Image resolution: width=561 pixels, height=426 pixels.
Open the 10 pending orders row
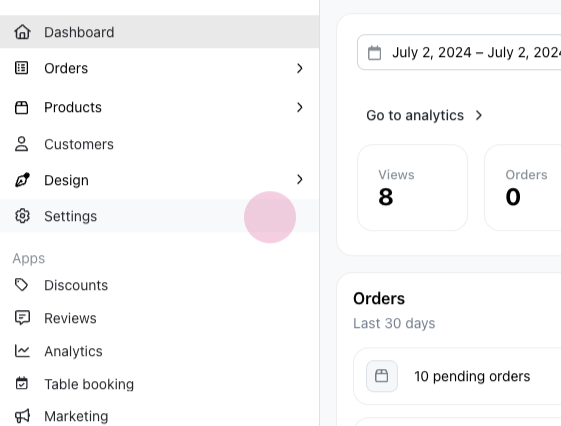click(457, 376)
